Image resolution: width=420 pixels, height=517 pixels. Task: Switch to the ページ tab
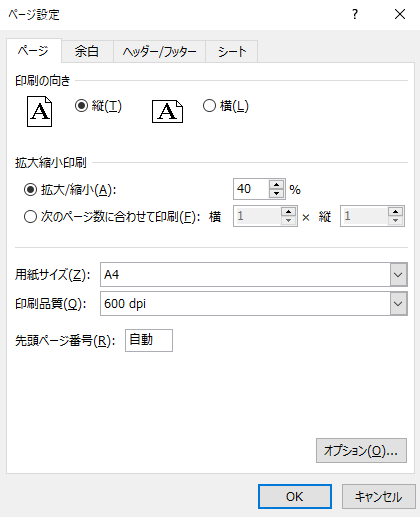click(34, 51)
